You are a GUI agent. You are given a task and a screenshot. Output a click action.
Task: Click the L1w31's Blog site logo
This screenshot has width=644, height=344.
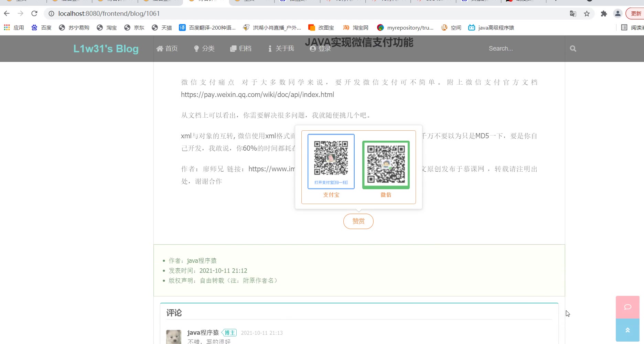point(106,49)
